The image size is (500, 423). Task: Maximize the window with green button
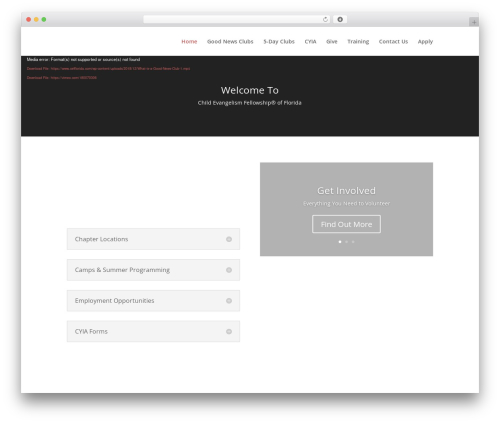click(44, 19)
